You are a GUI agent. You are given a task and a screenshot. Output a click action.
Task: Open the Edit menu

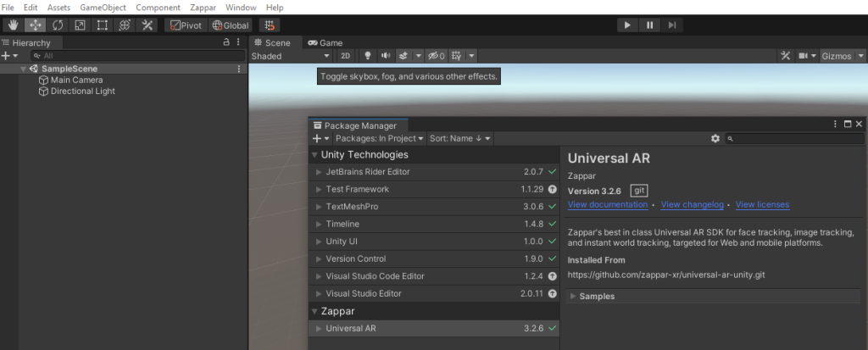(x=31, y=8)
